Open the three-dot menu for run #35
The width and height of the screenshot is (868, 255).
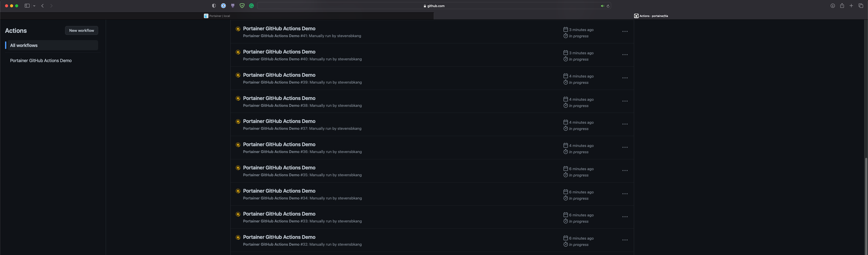click(625, 171)
